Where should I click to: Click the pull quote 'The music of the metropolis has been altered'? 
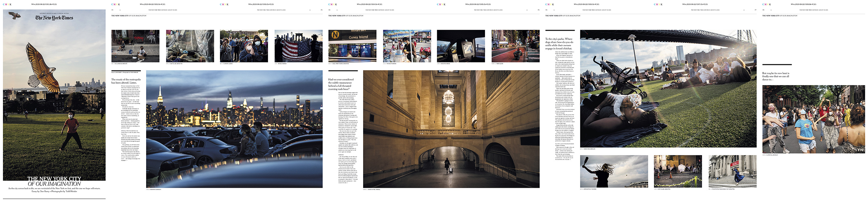pos(126,81)
